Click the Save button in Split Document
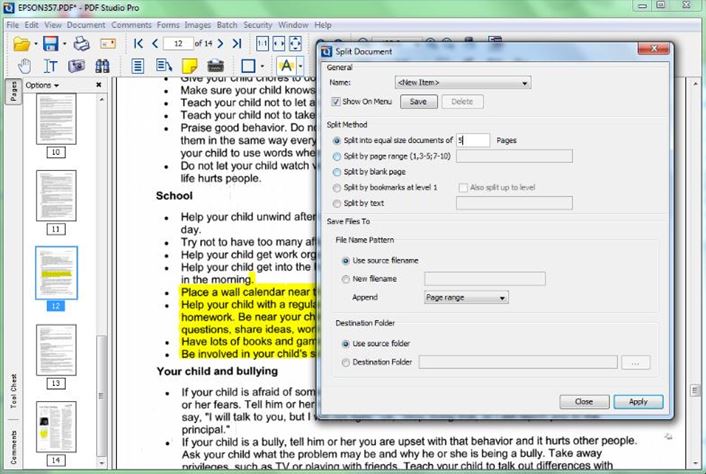 coord(418,102)
